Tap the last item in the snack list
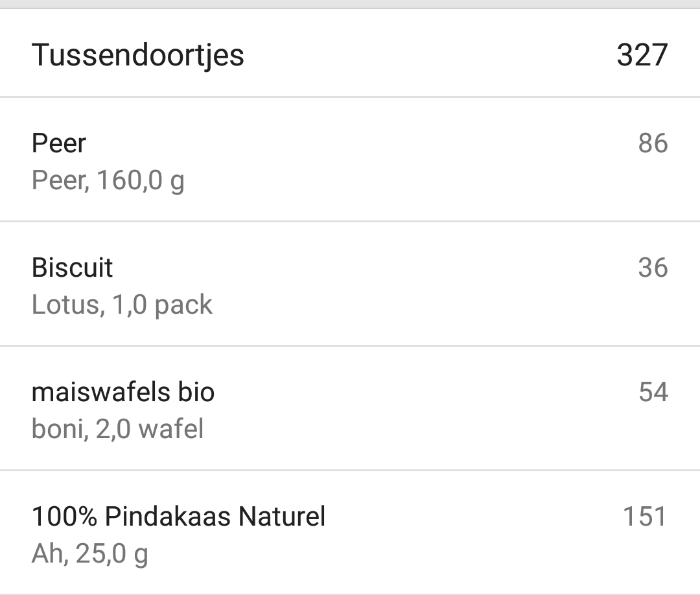The width and height of the screenshot is (700, 595). (350, 531)
